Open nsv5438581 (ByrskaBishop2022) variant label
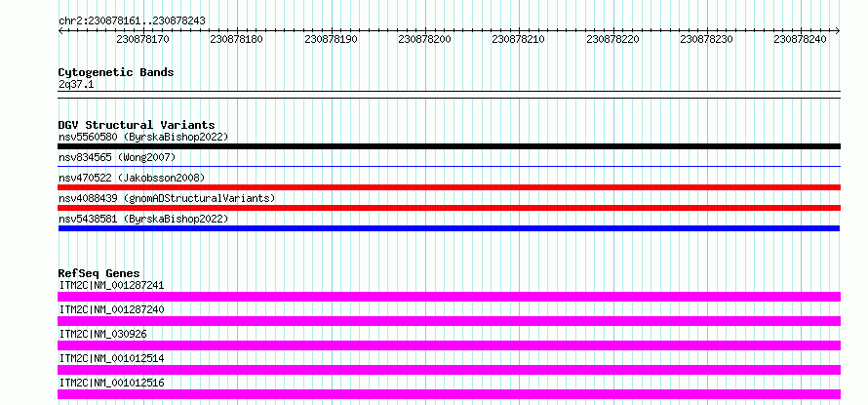 point(143,219)
